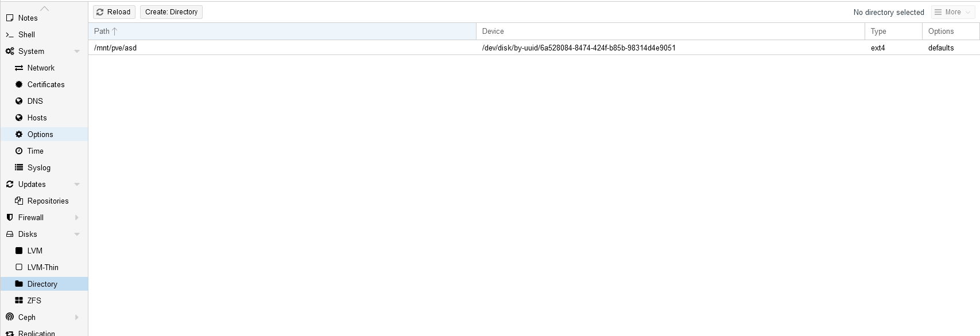The image size is (980, 336).
Task: Collapse the Updates section arrow
Action: click(x=77, y=185)
